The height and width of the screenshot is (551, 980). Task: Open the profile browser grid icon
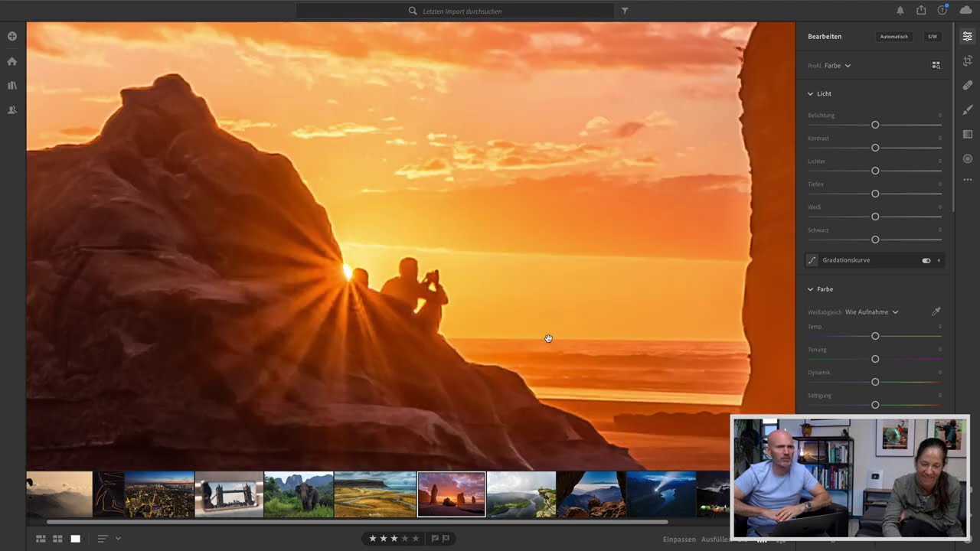coord(936,66)
